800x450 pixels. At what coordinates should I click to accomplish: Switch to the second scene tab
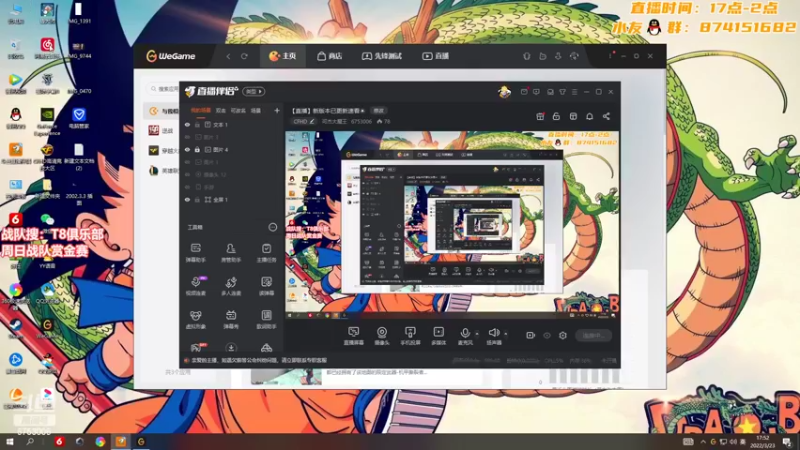coord(221,110)
